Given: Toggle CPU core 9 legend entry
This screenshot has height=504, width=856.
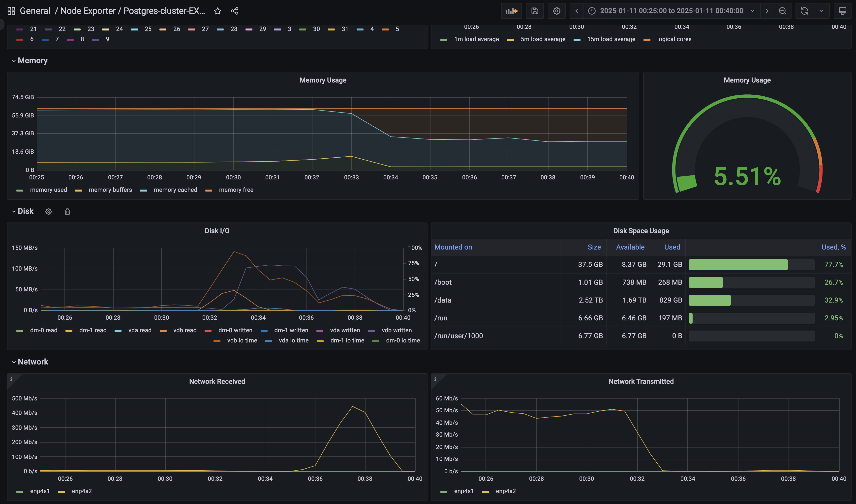Looking at the screenshot, I should coord(107,39).
